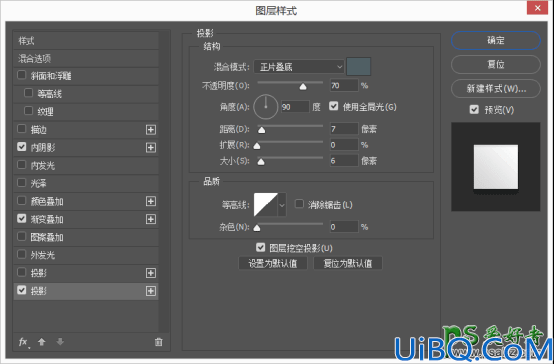Click 大小 value field showing 6
Screen dimensions: 554x364
click(x=344, y=161)
